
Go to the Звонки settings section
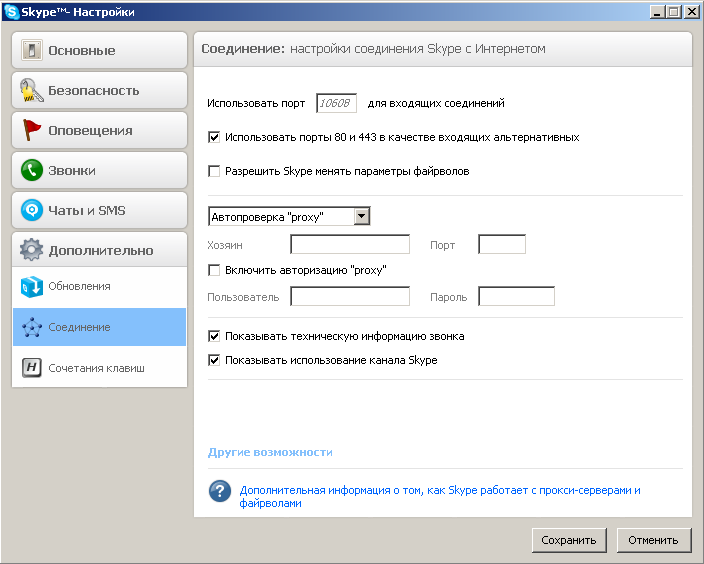point(99,170)
